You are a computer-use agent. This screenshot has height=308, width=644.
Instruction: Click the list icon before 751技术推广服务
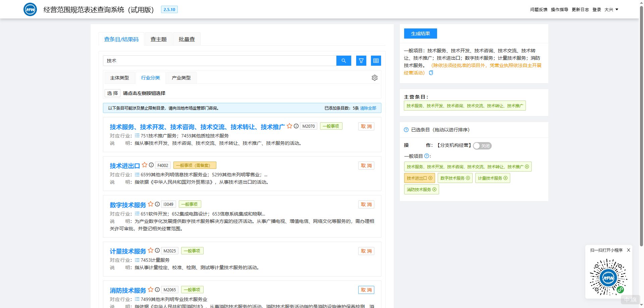(137, 135)
